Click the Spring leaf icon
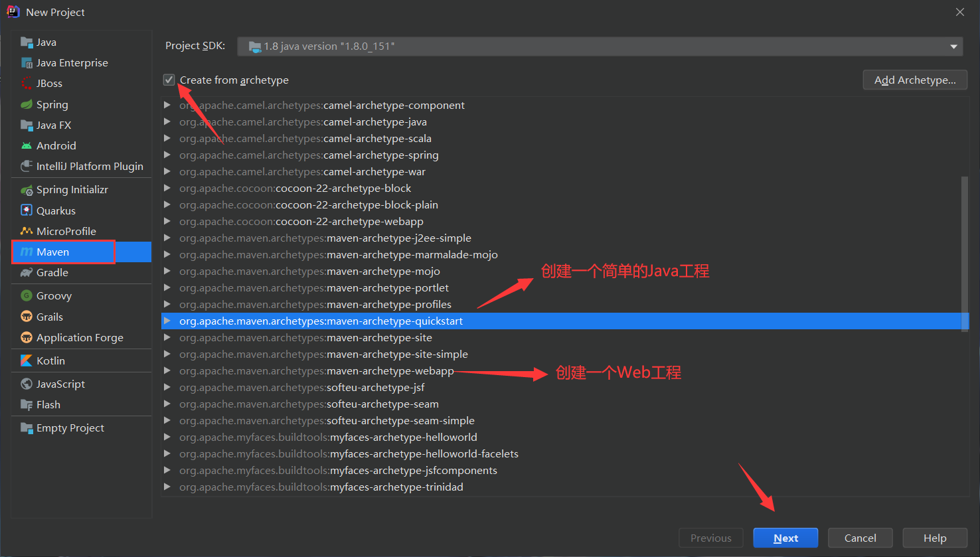The height and width of the screenshot is (557, 980). pos(27,104)
